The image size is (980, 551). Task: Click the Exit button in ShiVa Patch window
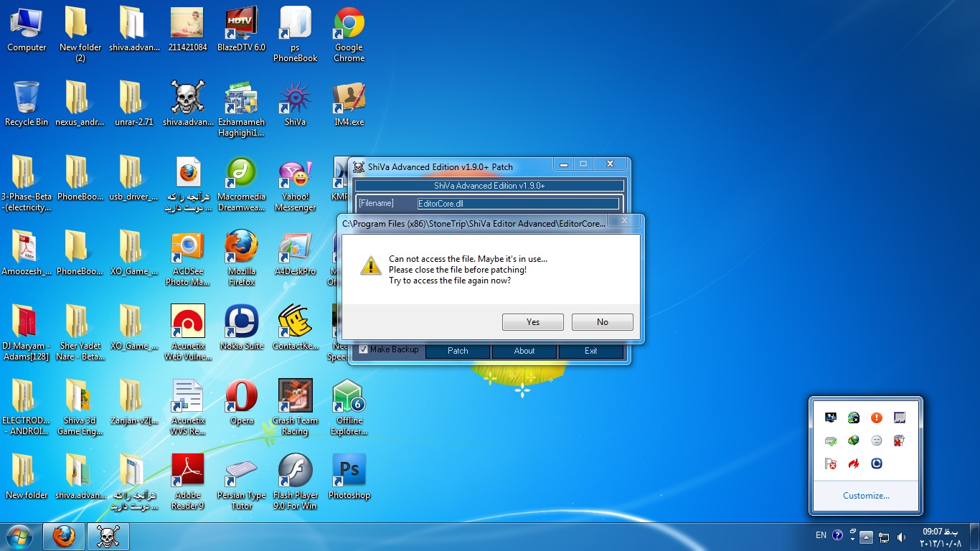[x=590, y=351]
